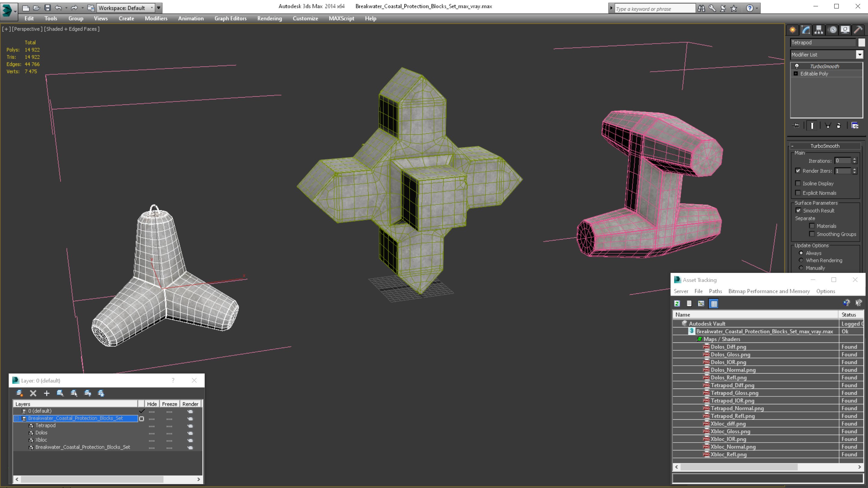
Task: Uncheck the Smooth Result checkbox
Action: coord(798,211)
